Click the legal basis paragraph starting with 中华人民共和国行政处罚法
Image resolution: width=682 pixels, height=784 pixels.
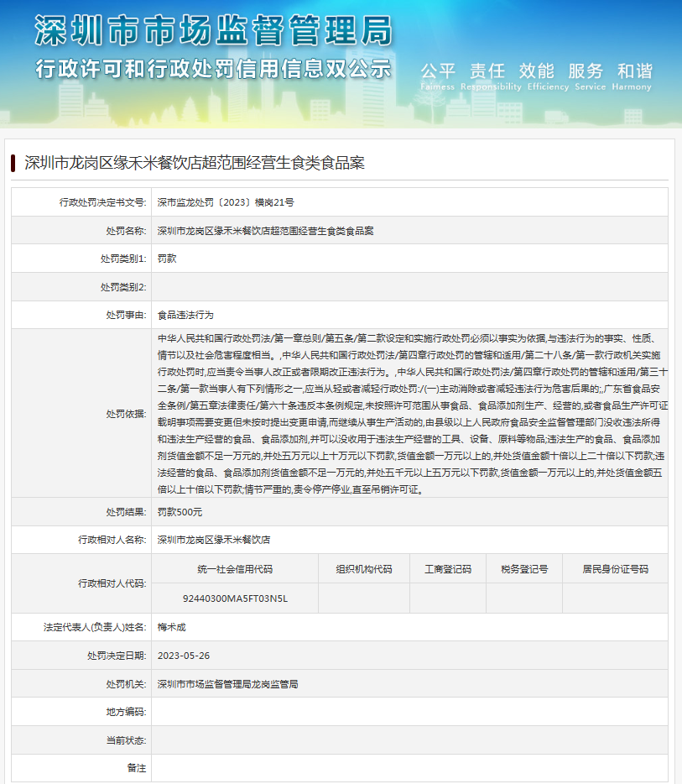pyautogui.click(x=412, y=414)
